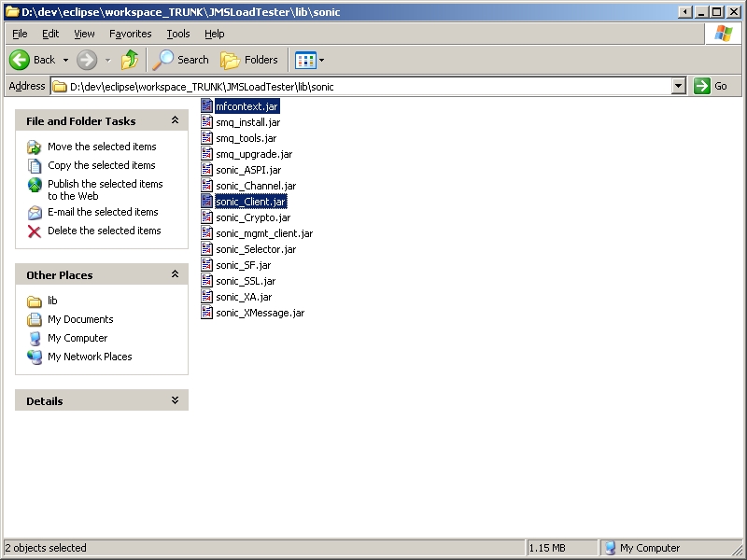This screenshot has width=747, height=560.
Task: Open the Views dropdown arrow
Action: coord(321,60)
